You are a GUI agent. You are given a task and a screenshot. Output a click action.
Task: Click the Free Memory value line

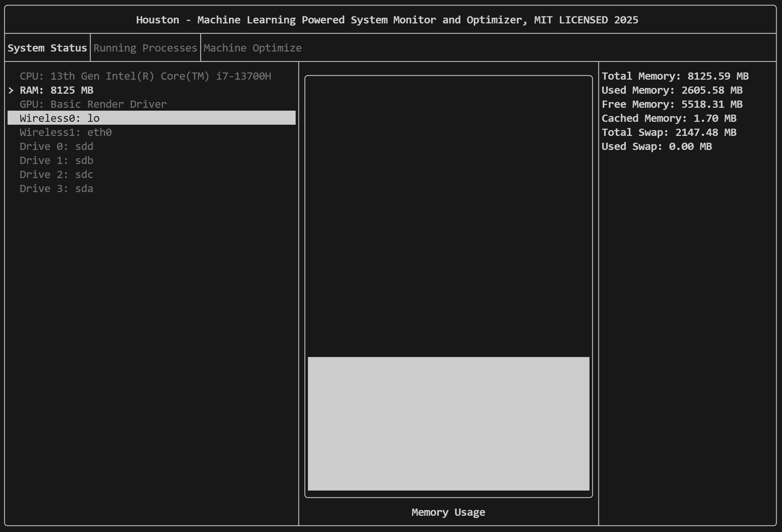click(x=672, y=104)
